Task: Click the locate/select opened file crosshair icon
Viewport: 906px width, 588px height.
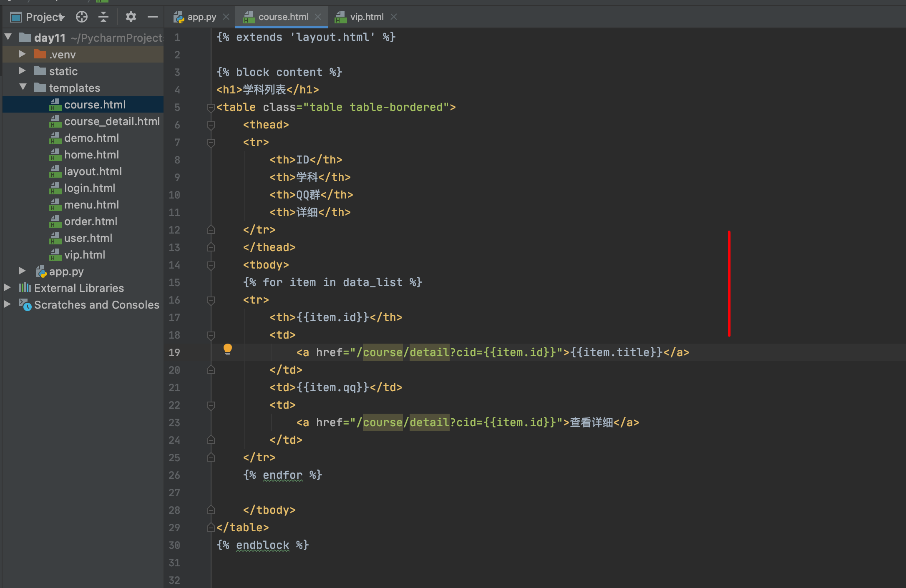Action: click(82, 17)
